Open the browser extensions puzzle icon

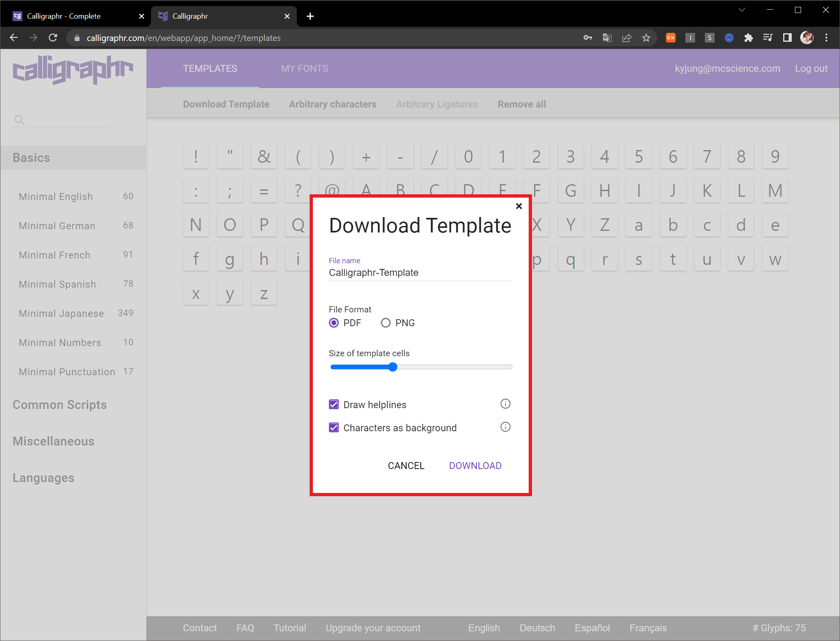(x=748, y=38)
